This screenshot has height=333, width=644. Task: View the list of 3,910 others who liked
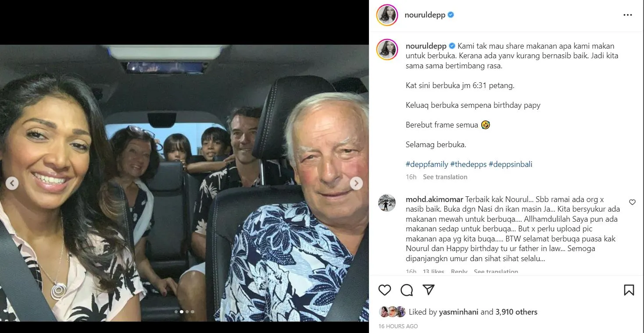pos(516,312)
